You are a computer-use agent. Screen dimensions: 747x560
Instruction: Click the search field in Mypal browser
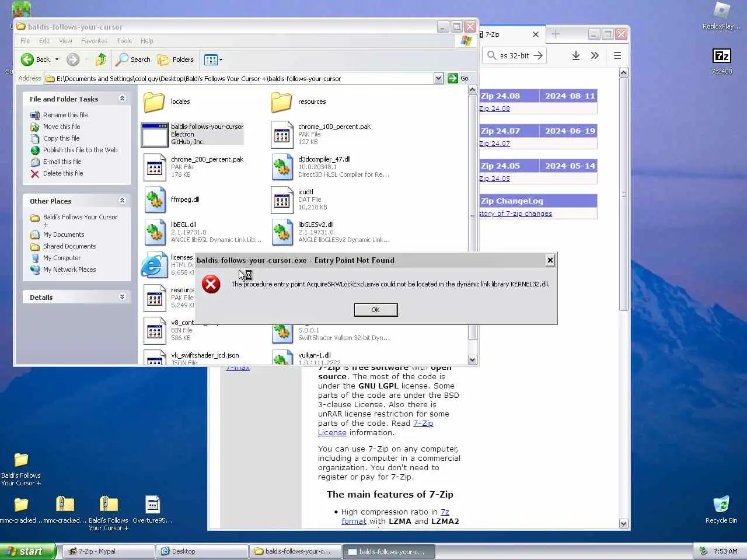pyautogui.click(x=515, y=55)
